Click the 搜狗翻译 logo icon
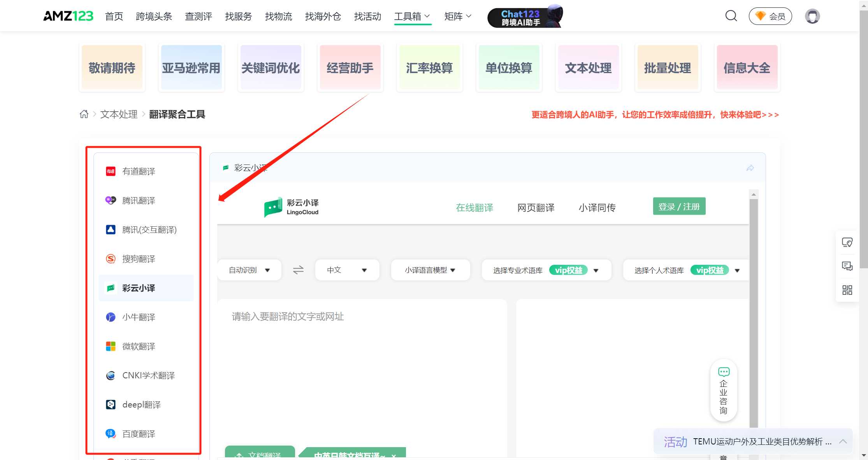The image size is (868, 460). pyautogui.click(x=111, y=259)
